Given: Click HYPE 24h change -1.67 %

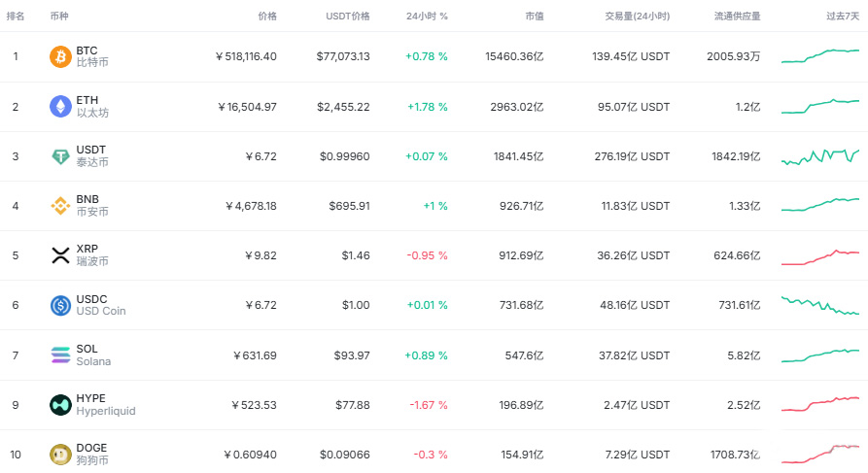Looking at the screenshot, I should (429, 405).
